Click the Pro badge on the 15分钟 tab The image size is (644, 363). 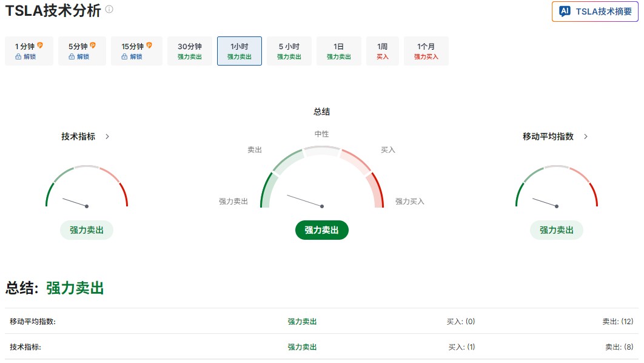click(x=149, y=45)
